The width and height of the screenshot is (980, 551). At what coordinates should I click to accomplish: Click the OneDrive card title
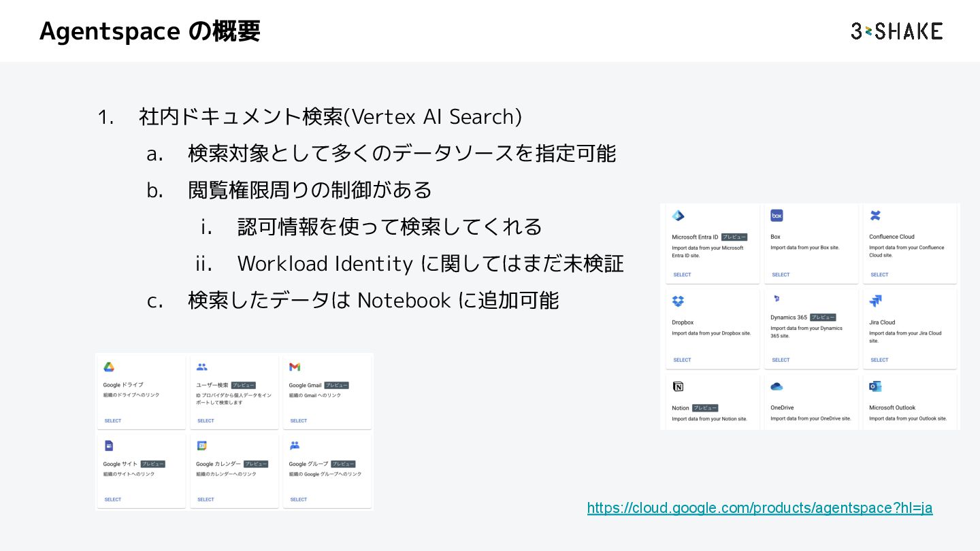tap(782, 408)
